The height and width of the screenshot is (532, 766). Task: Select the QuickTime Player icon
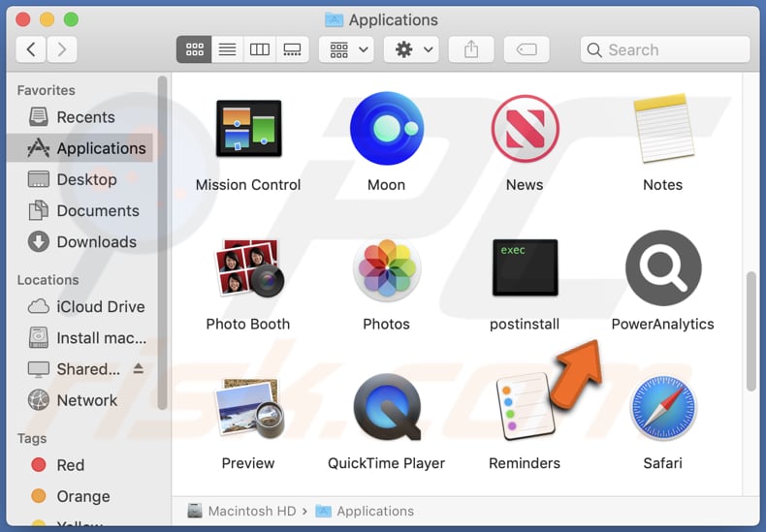pyautogui.click(x=387, y=407)
